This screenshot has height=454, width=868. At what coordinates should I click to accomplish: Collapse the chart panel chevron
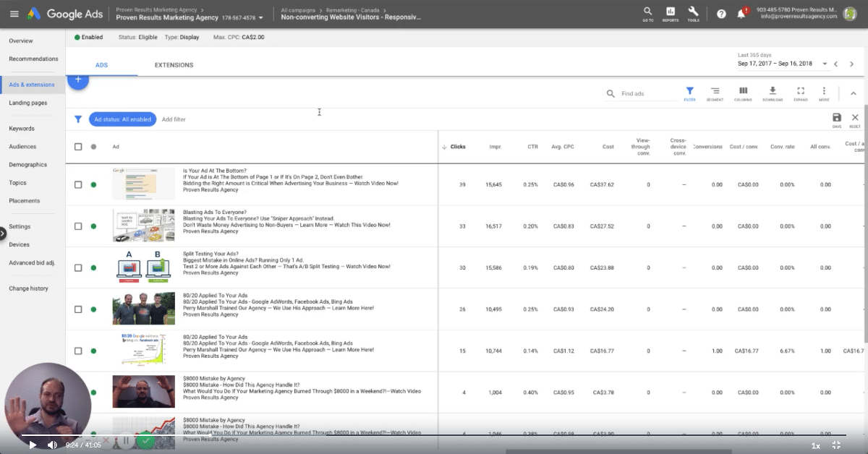[853, 93]
